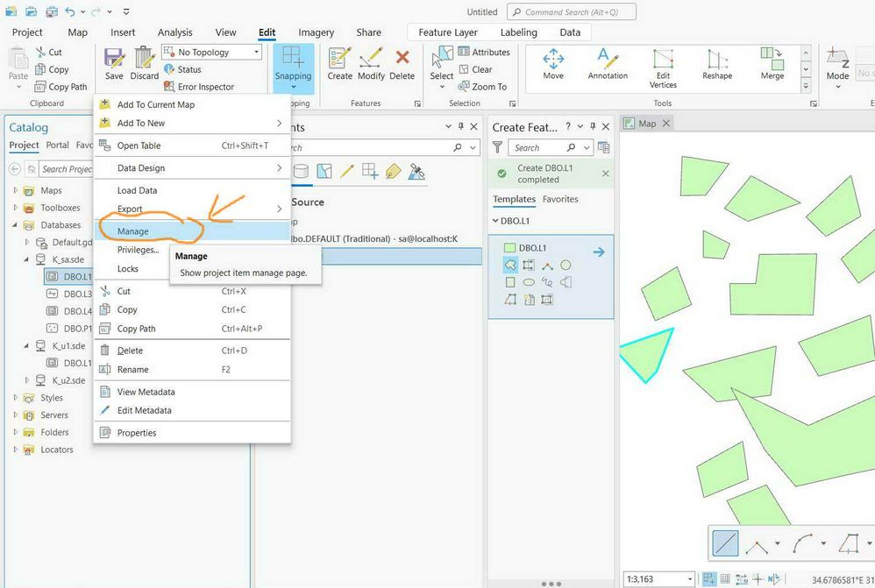The height and width of the screenshot is (588, 875).
Task: Select the Merge tool
Action: [x=772, y=64]
